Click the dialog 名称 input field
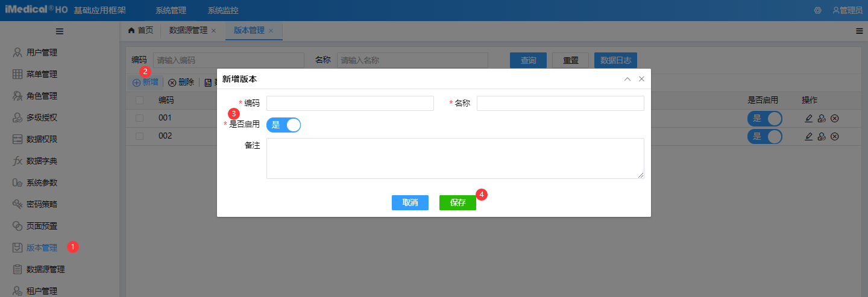 coord(561,103)
